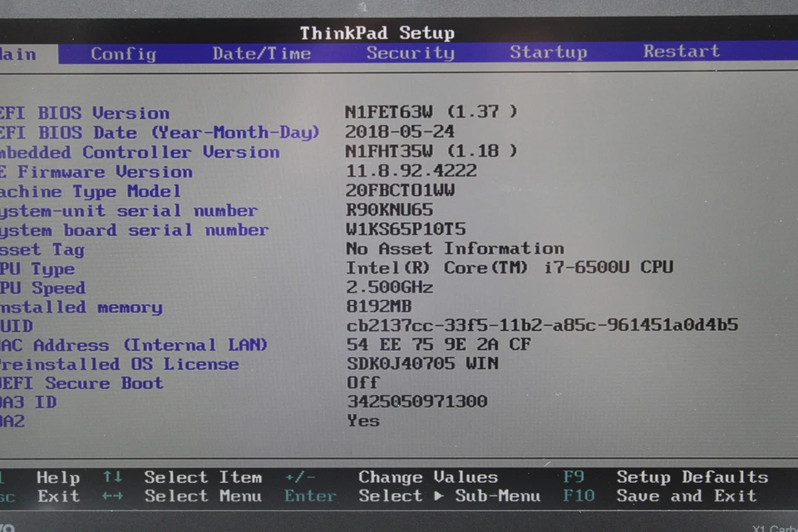Image resolution: width=798 pixels, height=532 pixels.
Task: Select Setup Defaults (F9) option
Action: coord(692,477)
